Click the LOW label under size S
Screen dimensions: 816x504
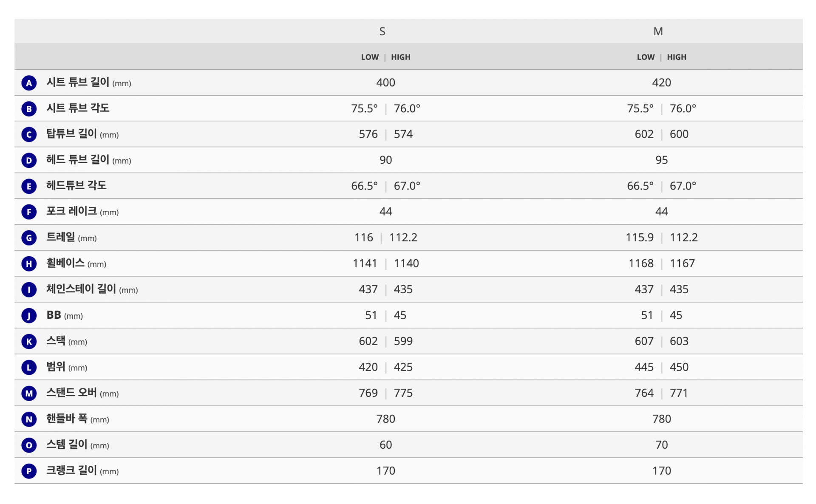point(370,57)
